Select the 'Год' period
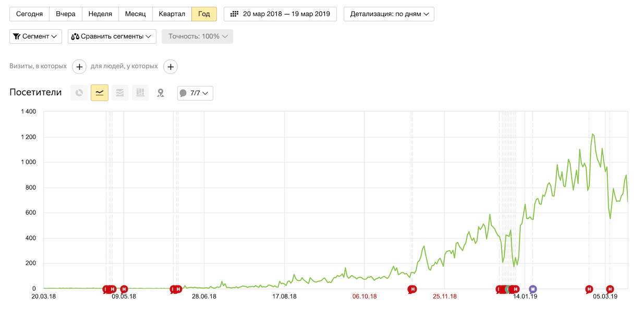This screenshot has width=644, height=311. point(204,14)
